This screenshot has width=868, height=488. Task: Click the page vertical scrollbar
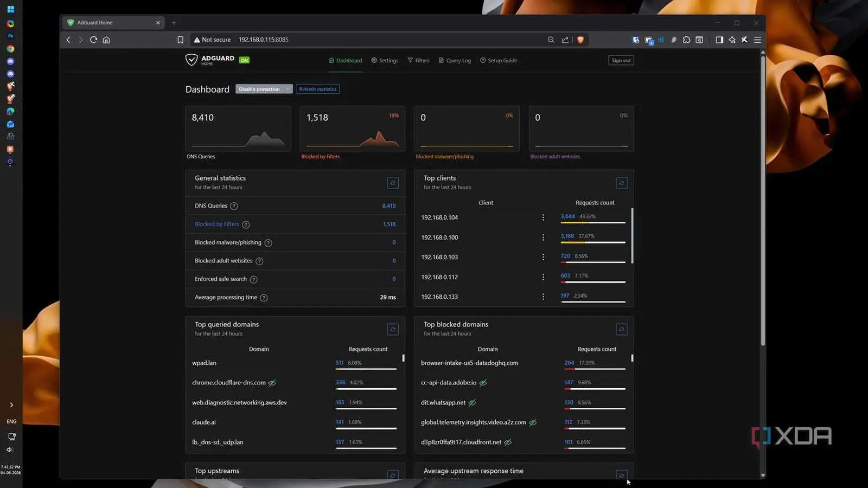tap(762, 201)
